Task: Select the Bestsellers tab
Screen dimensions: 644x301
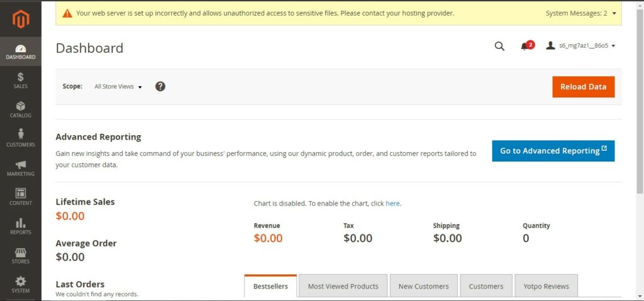Action: (270, 286)
